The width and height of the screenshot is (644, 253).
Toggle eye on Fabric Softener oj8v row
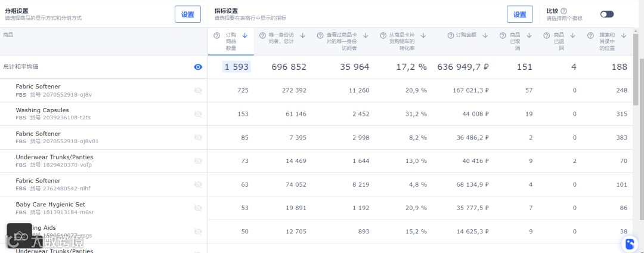pyautogui.click(x=198, y=90)
